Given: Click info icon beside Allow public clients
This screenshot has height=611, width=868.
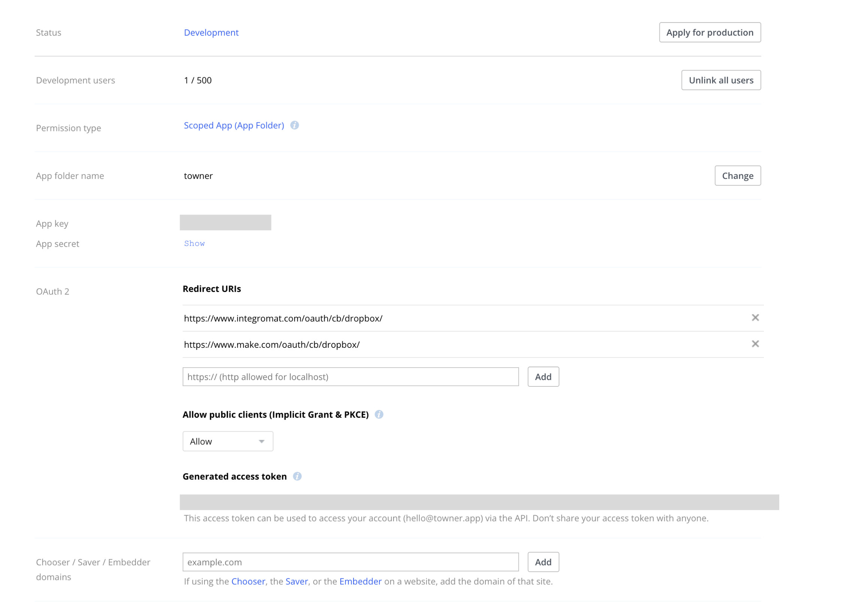Looking at the screenshot, I should tap(379, 414).
